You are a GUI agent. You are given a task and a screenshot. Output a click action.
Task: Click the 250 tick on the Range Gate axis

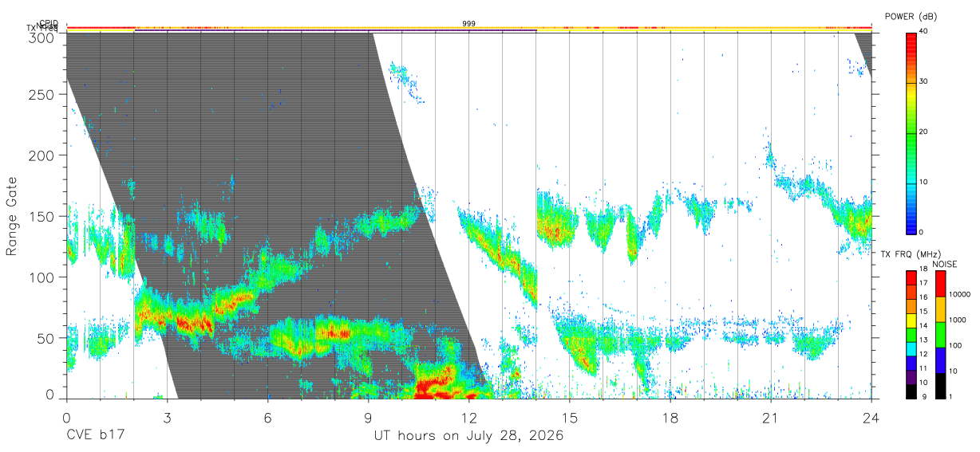point(41,94)
